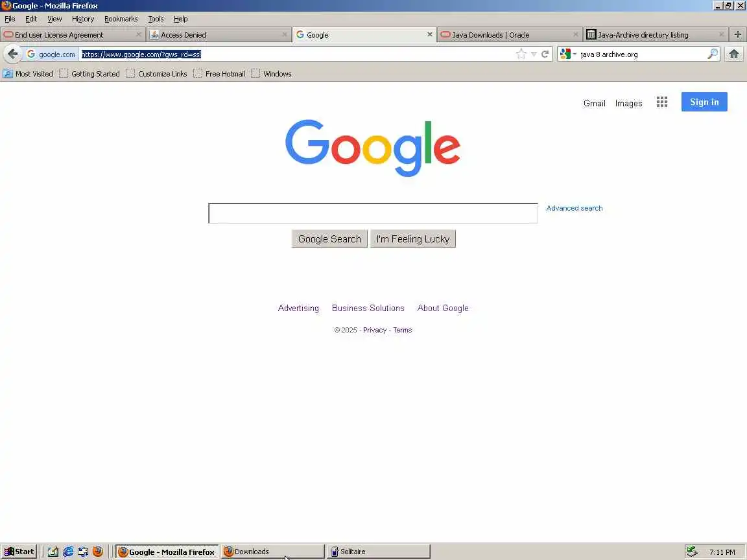Open the View menu
The image size is (747, 560).
point(54,19)
